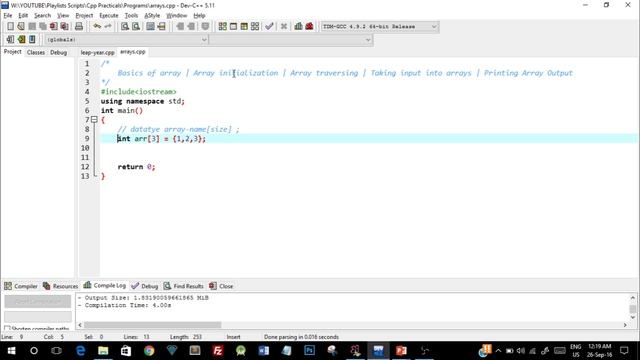640x360 pixels.
Task: Select the Compile Log bottom tab
Action: (105, 285)
